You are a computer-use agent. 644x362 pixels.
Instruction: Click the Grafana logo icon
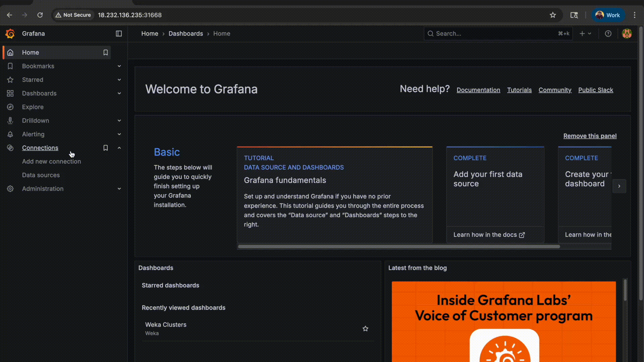(x=10, y=34)
